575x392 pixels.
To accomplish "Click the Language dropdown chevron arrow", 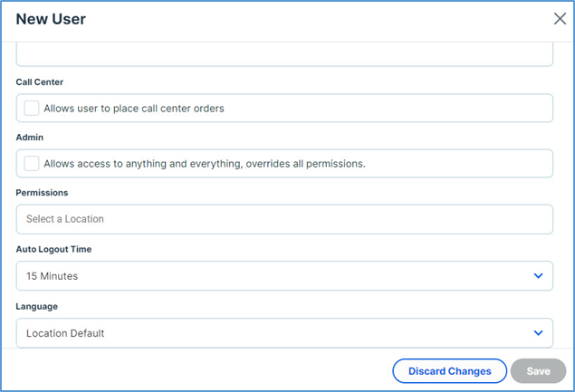I will click(538, 332).
